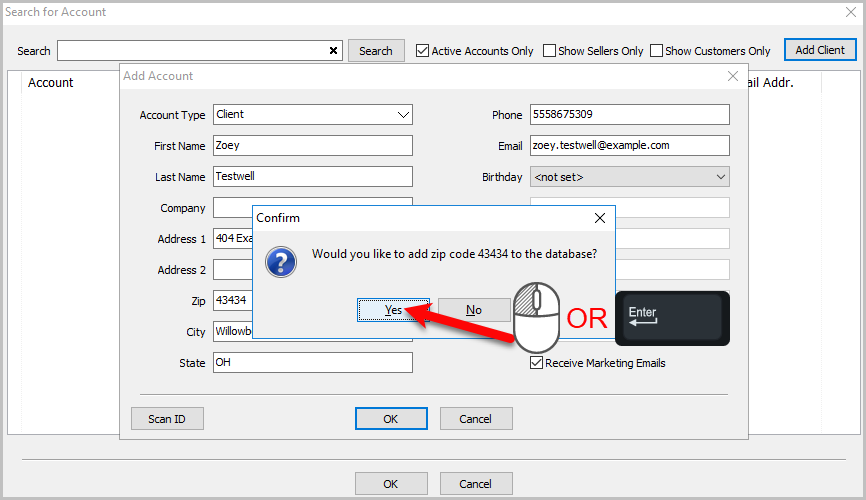Screen dimensions: 866x500
Task: Click the Scan ID button
Action: [167, 419]
